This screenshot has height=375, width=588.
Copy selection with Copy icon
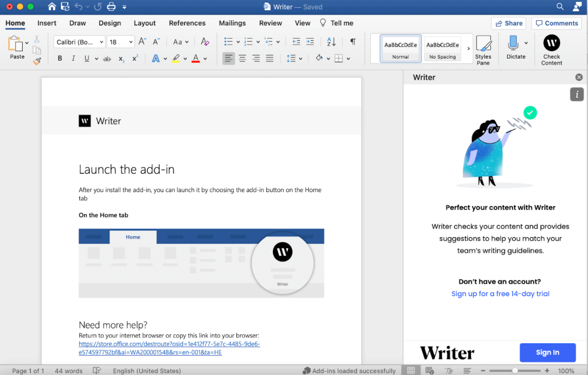coord(37,50)
